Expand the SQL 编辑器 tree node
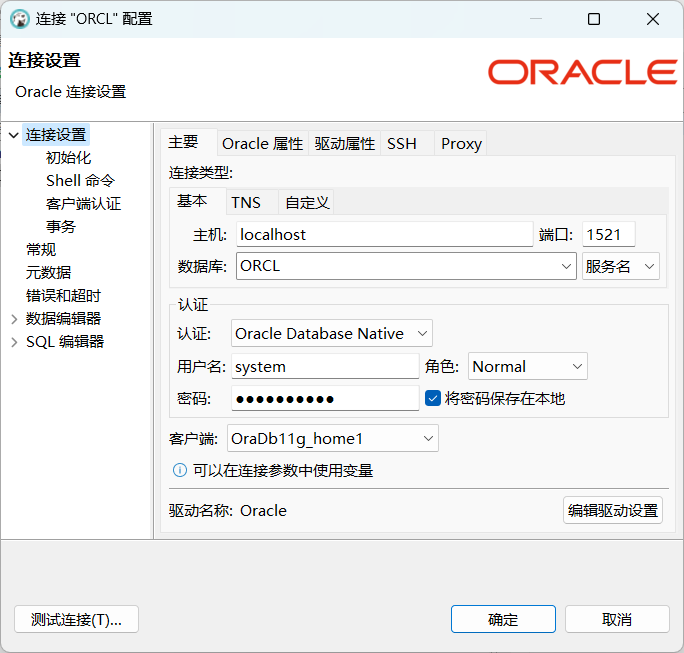Viewport: 684px width, 653px height. pyautogui.click(x=14, y=342)
